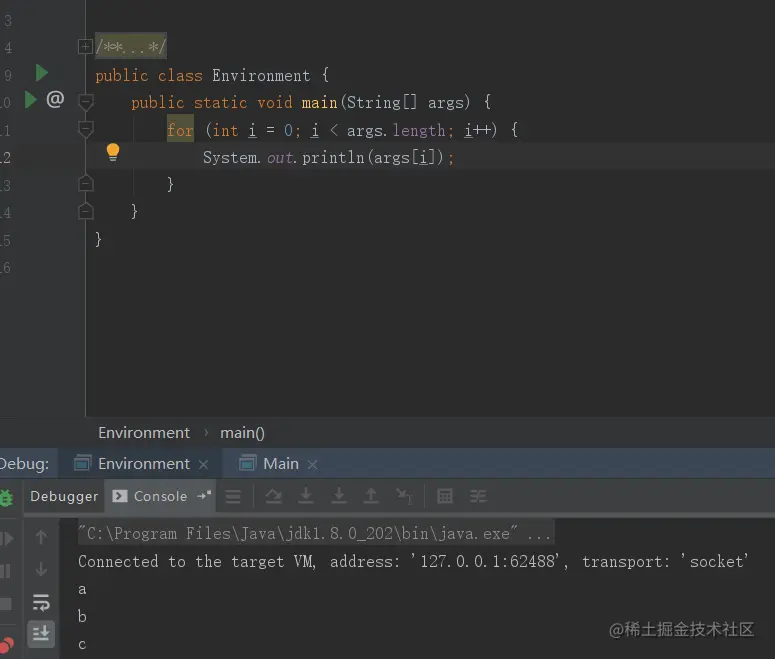Collapse the main method fold marker
775x659 pixels.
(86, 102)
